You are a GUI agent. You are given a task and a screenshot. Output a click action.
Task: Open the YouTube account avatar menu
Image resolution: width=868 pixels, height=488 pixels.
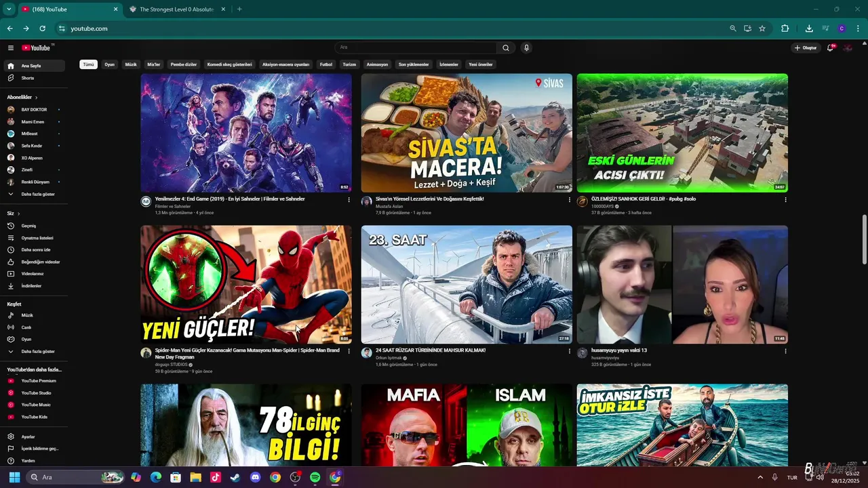point(848,47)
